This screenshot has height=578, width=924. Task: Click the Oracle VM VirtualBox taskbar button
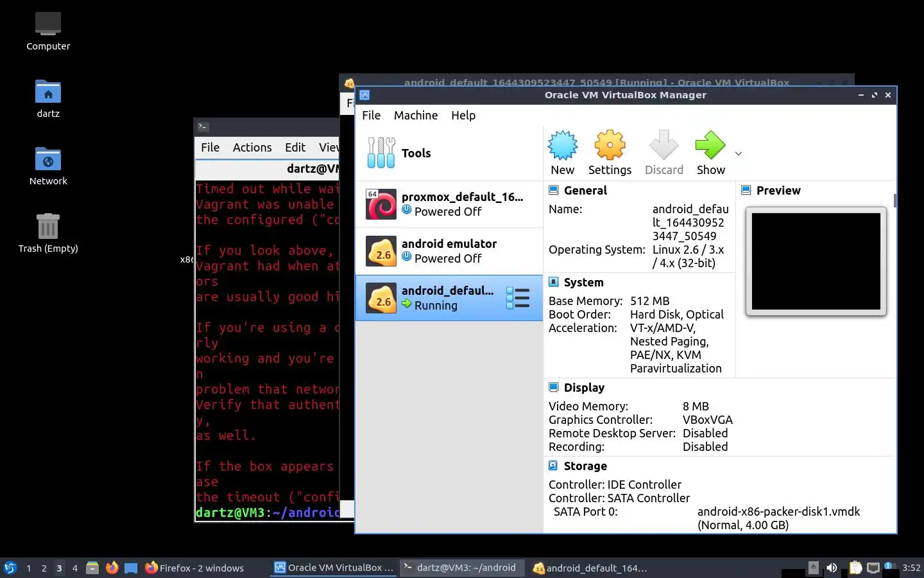tap(334, 568)
